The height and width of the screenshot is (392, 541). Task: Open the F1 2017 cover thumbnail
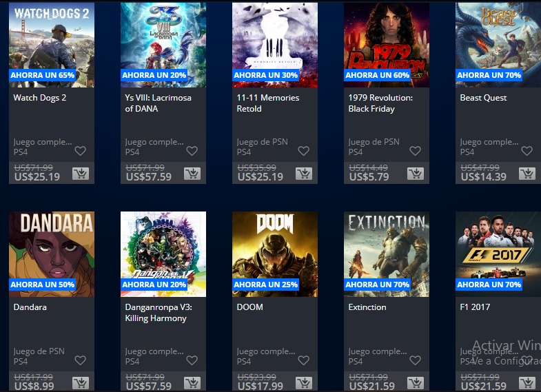(x=498, y=254)
